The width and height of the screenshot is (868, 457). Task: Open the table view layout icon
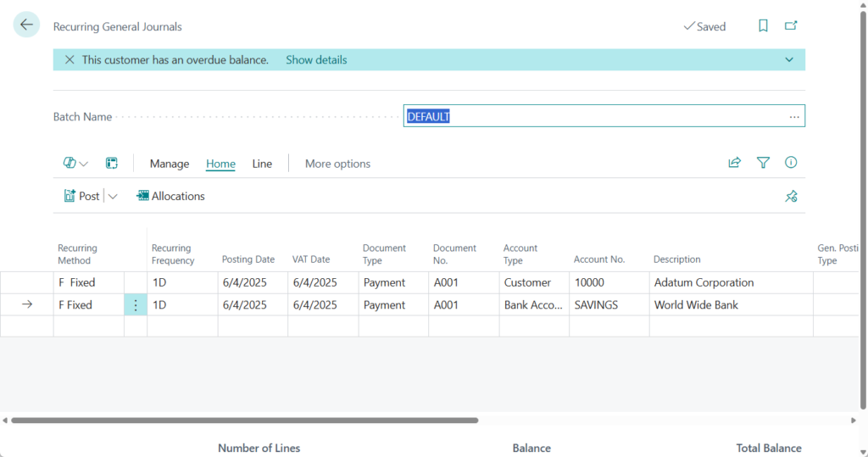[x=112, y=164]
